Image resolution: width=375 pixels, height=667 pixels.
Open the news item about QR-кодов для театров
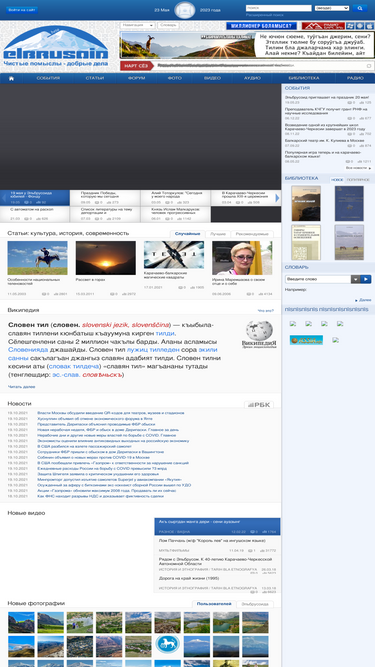(111, 413)
